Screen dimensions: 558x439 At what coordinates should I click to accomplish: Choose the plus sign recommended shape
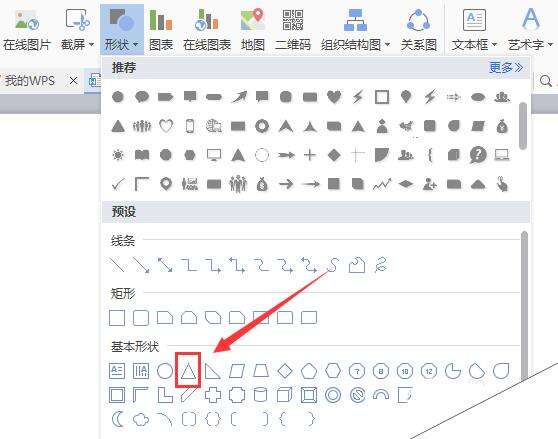click(310, 155)
